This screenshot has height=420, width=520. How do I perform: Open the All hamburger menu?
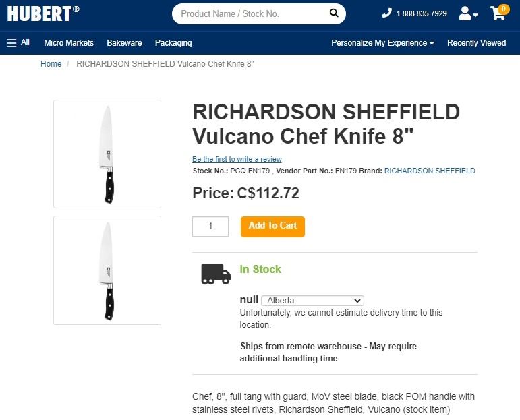[18, 42]
